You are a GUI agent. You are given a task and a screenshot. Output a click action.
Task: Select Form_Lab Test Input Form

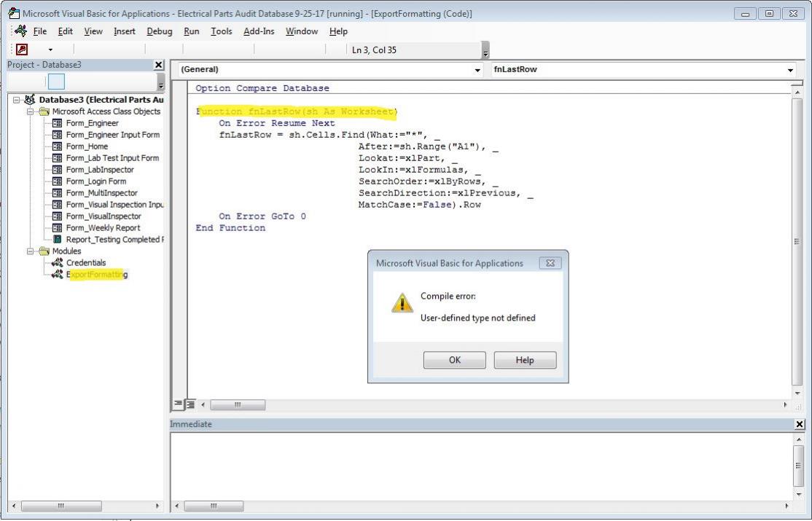tap(112, 158)
